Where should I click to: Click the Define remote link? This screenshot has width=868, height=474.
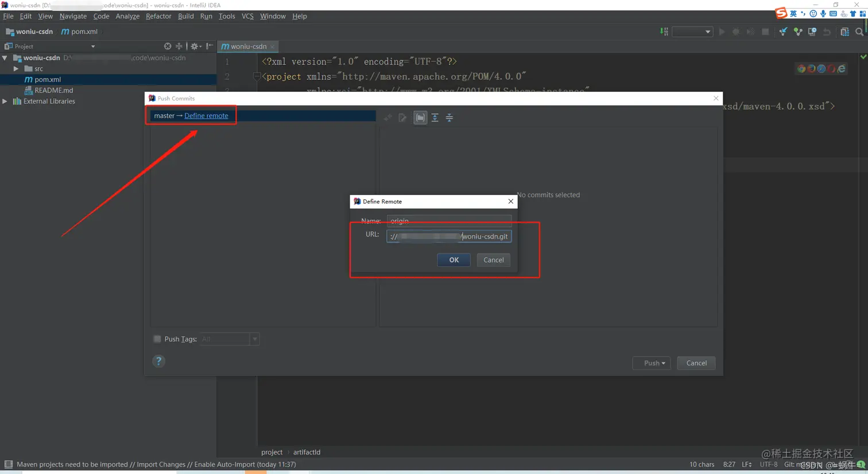pos(206,115)
